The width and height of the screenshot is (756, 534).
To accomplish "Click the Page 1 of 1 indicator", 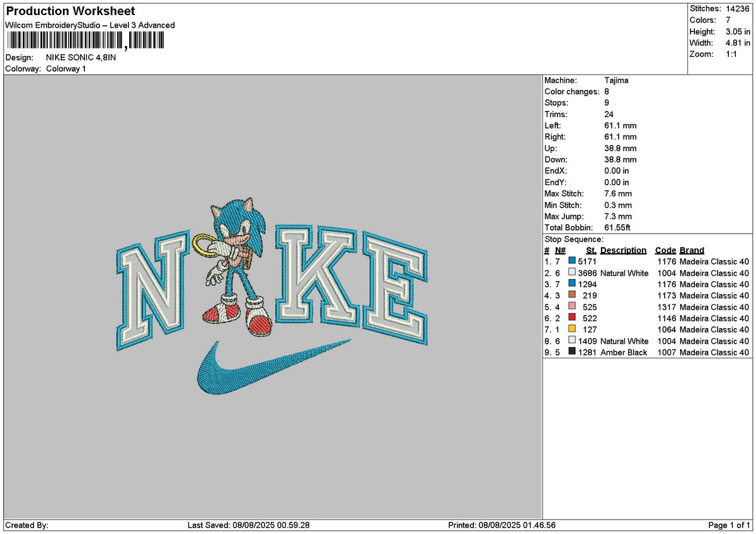I will [730, 525].
